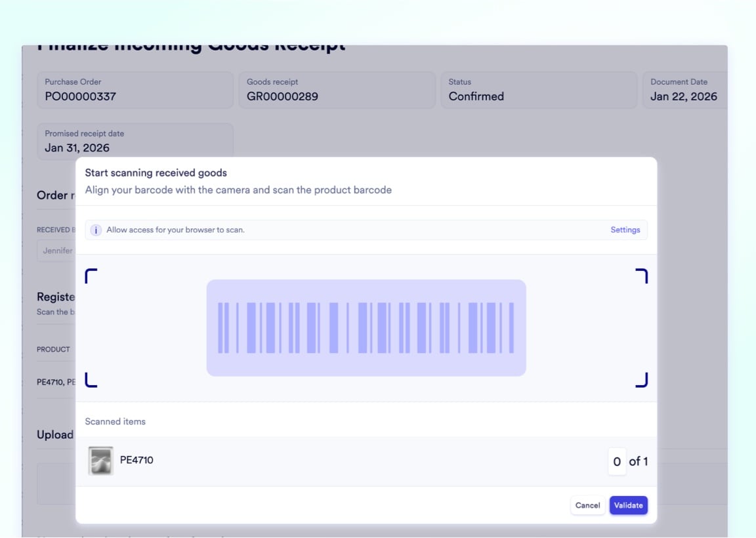756x538 pixels.
Task: Click the info icon beside Allow access
Action: pyautogui.click(x=96, y=230)
